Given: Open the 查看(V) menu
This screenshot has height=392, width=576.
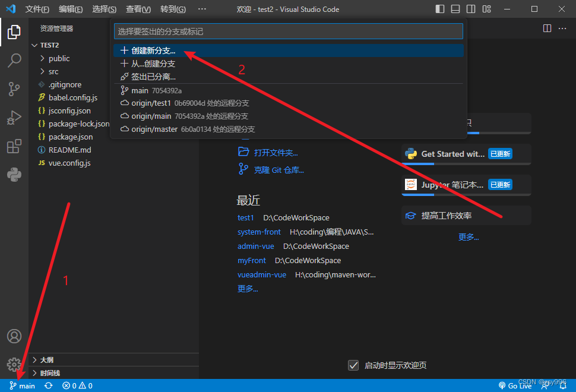Looking at the screenshot, I should [x=138, y=9].
